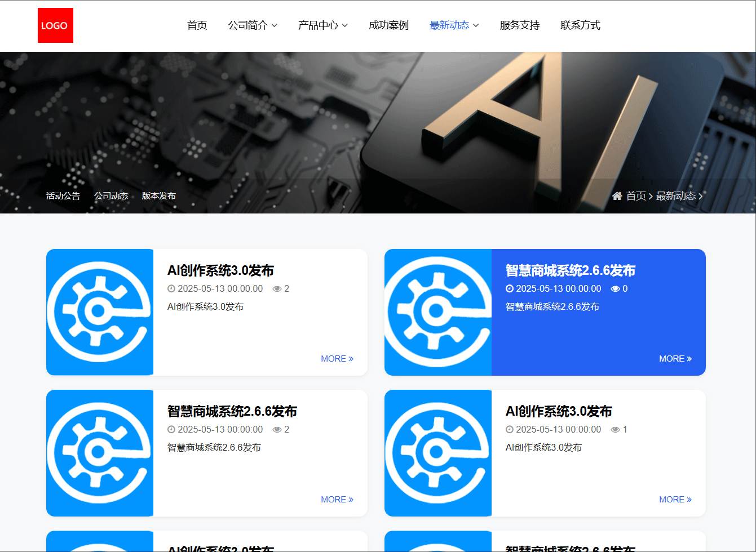The height and width of the screenshot is (552, 756).
Task: Go to 成功案例 page
Action: [388, 25]
